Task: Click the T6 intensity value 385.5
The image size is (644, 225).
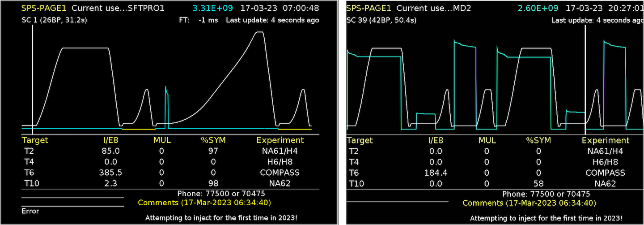Action: [110, 173]
